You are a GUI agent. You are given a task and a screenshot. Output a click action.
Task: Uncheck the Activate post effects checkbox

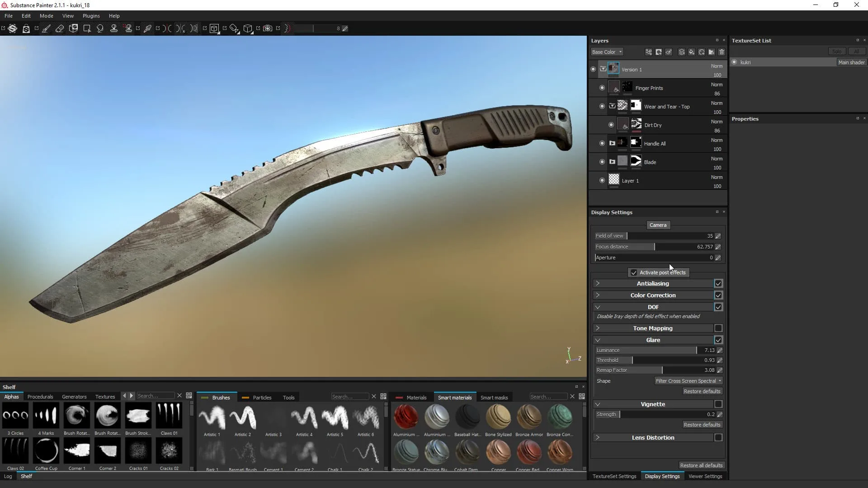coord(634,272)
